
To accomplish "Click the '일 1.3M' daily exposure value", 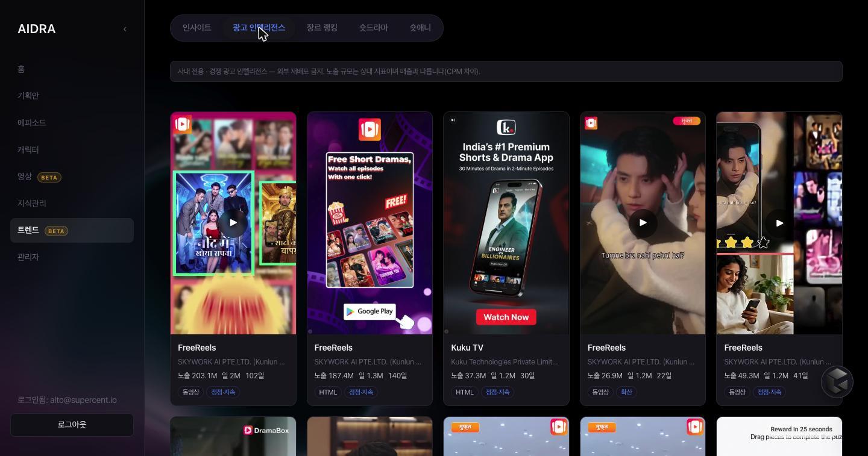I will point(371,376).
